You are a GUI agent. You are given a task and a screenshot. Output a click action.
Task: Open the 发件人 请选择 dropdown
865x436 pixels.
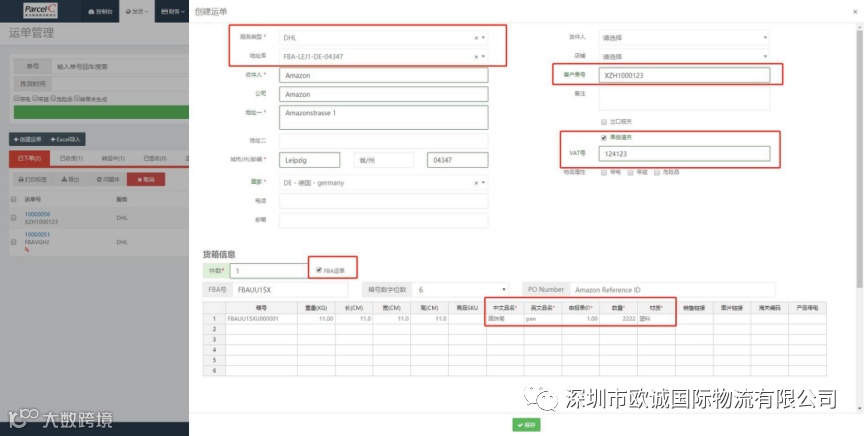pos(684,38)
